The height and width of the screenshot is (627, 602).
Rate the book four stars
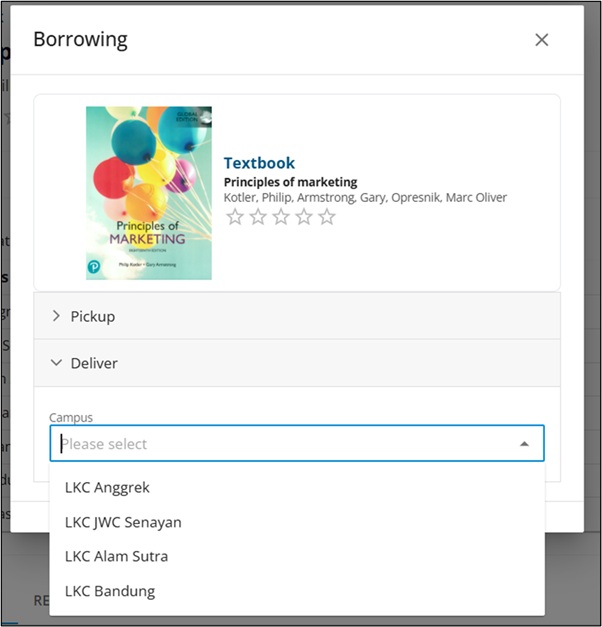[x=304, y=217]
